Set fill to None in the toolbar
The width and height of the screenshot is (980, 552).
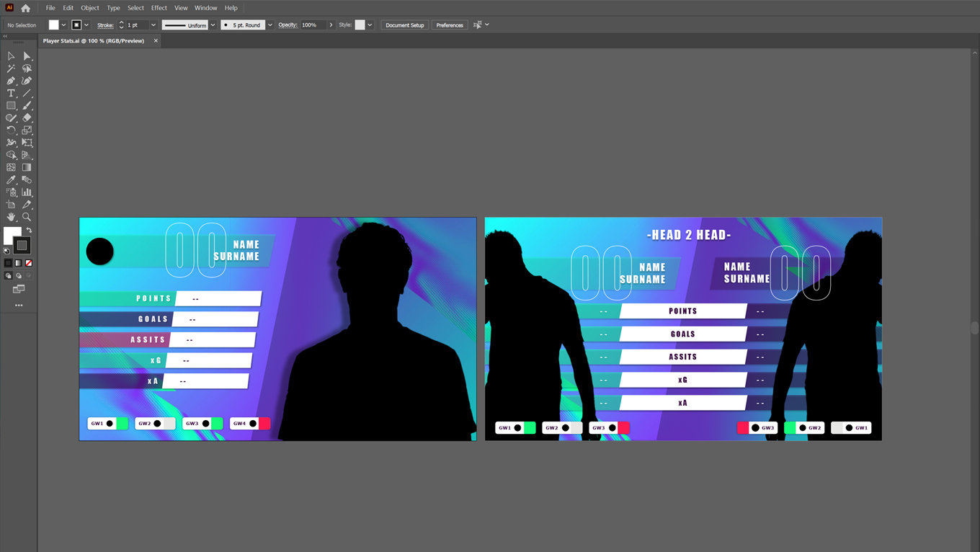tap(29, 262)
